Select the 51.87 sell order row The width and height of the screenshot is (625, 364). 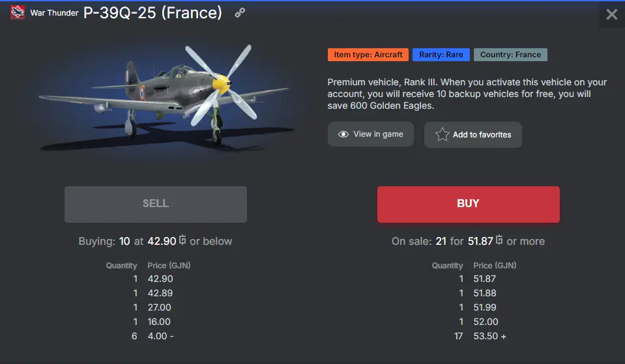[484, 279]
